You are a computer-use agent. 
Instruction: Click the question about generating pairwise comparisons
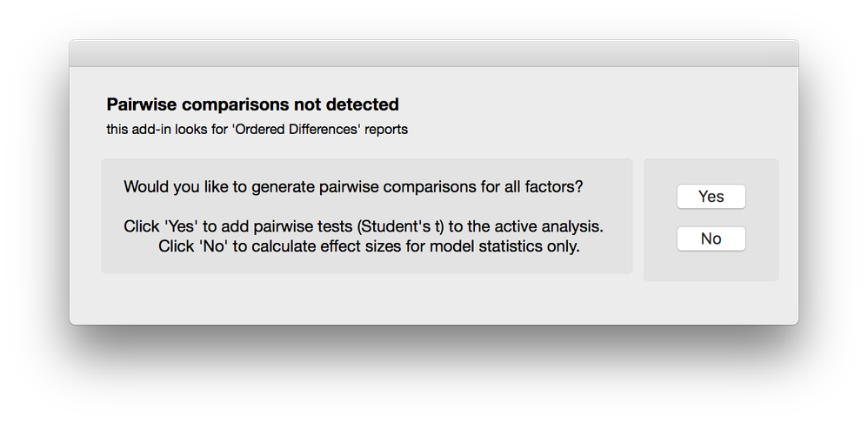[x=353, y=187]
